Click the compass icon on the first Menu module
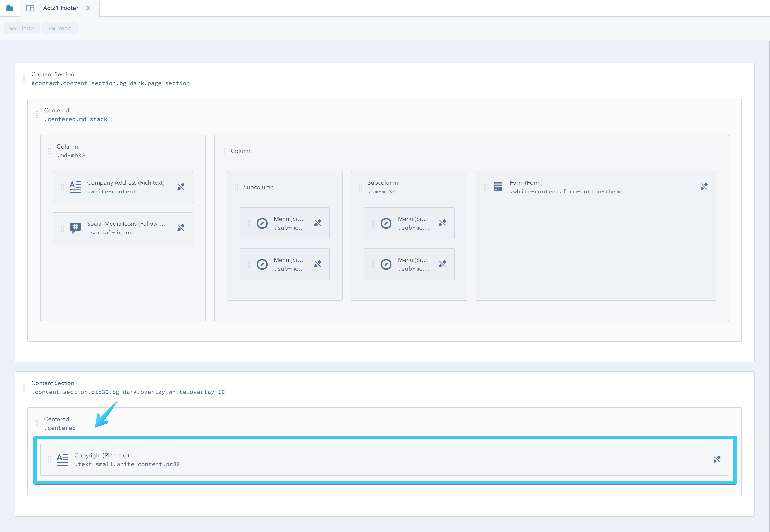770x532 pixels. pyautogui.click(x=263, y=223)
